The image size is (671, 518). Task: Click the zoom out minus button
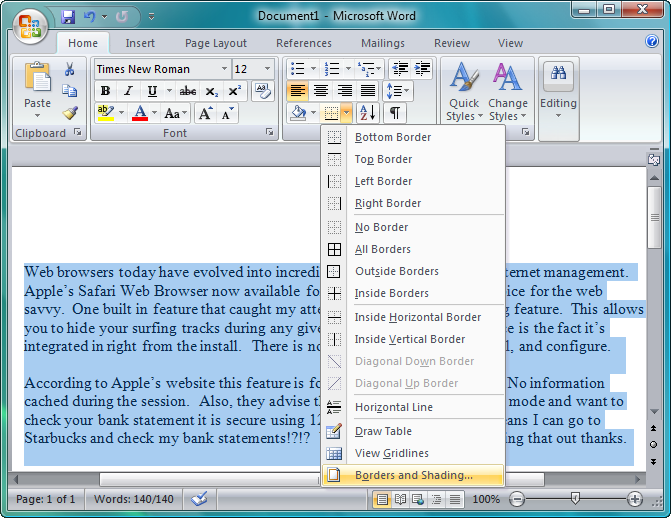pos(517,499)
